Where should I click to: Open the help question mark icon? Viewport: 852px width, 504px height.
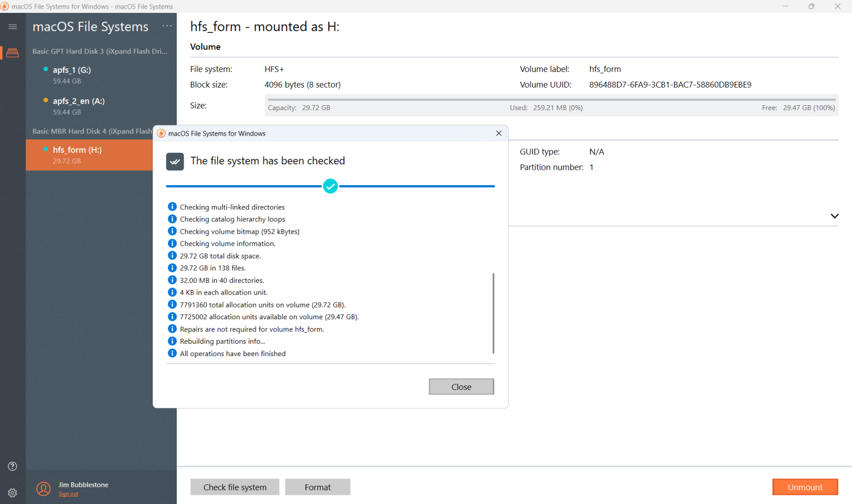click(x=13, y=466)
